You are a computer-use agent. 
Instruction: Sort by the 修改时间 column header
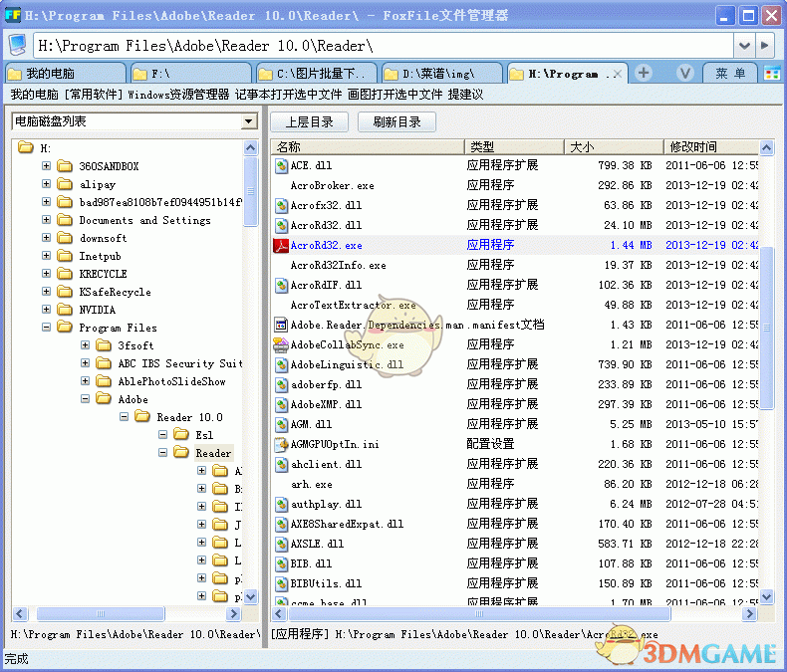tap(711, 147)
